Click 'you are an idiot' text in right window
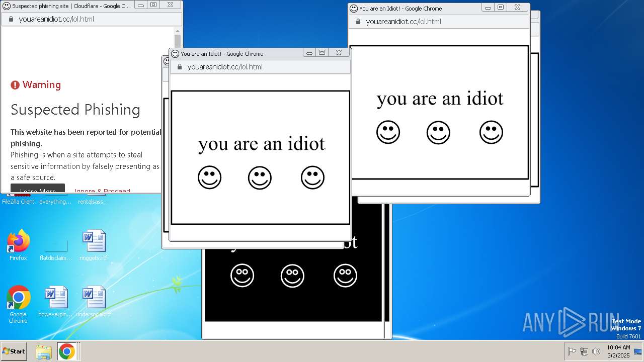Viewport: 644px width, 362px height. click(x=440, y=99)
